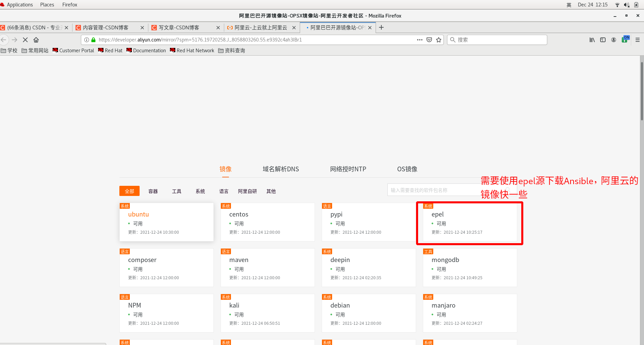Select the 域名解析DNS section tab
Image resolution: width=644 pixels, height=345 pixels.
click(x=281, y=169)
